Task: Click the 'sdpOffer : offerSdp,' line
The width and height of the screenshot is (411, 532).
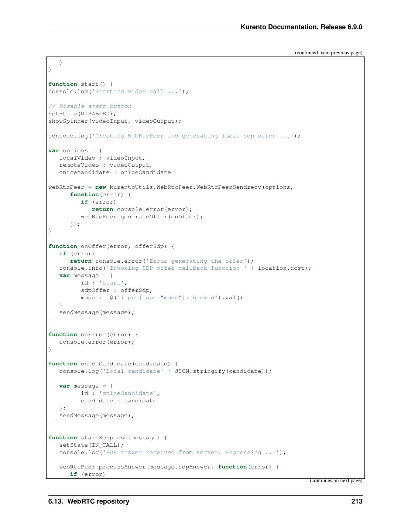Action: point(117,290)
